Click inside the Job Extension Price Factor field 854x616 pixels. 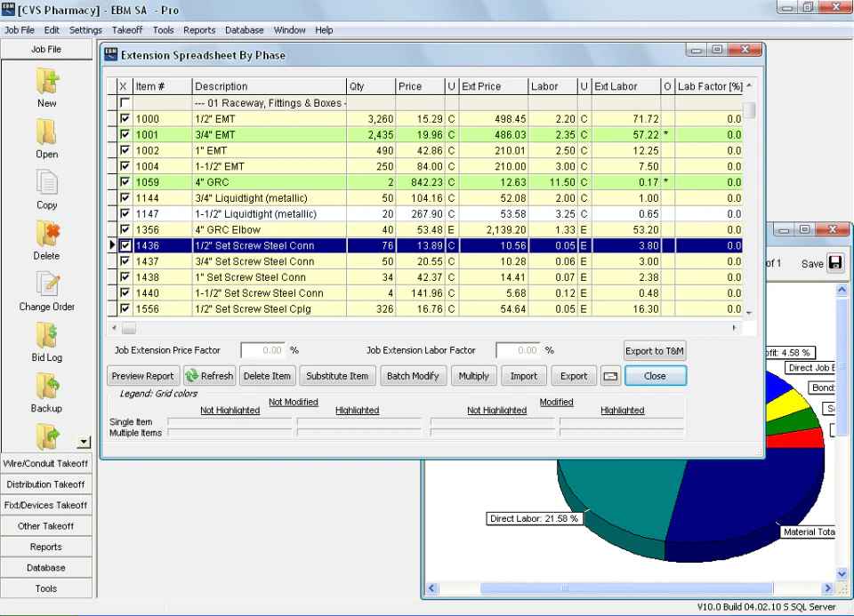coord(264,350)
